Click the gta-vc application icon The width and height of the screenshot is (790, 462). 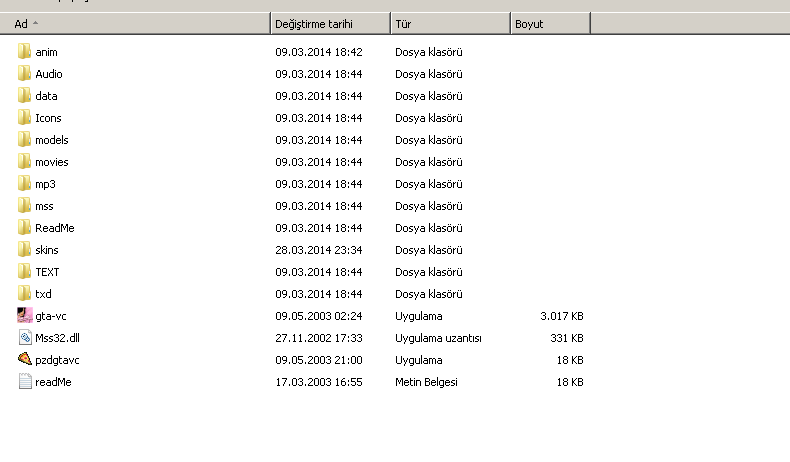pyautogui.click(x=25, y=315)
